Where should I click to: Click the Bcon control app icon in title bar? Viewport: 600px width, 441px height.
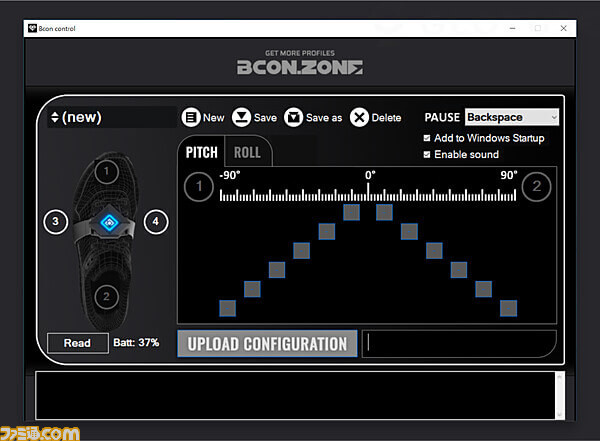point(33,28)
